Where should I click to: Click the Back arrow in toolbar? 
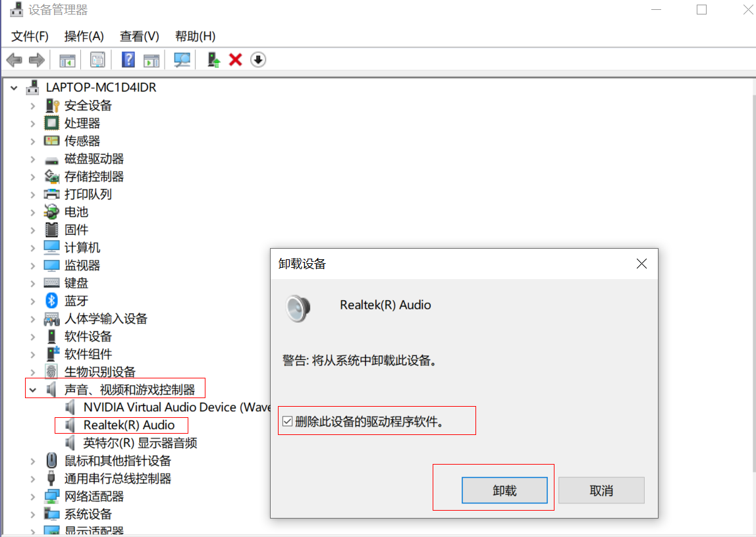coord(14,60)
